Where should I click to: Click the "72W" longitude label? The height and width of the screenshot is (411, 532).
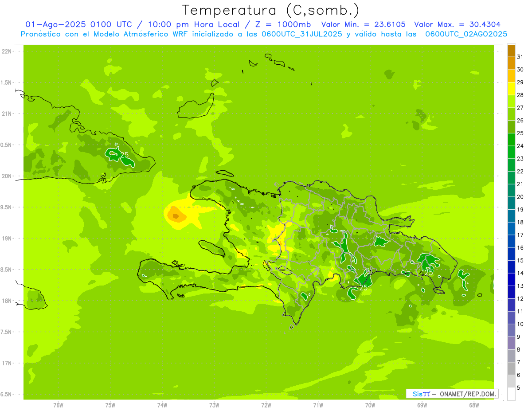tap(266, 405)
